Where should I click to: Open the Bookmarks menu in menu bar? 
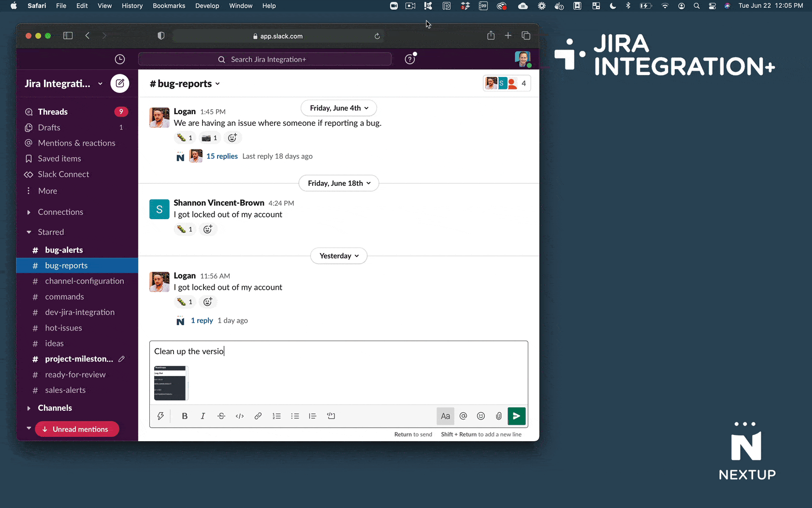click(169, 6)
